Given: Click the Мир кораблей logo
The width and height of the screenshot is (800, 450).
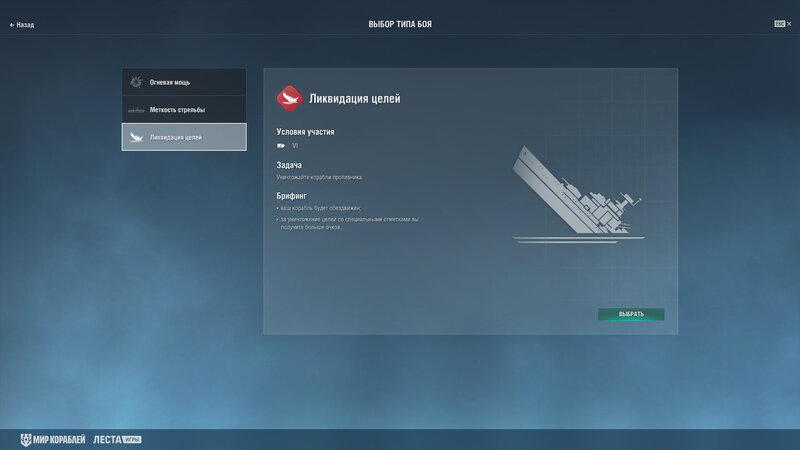Looking at the screenshot, I should point(53,439).
